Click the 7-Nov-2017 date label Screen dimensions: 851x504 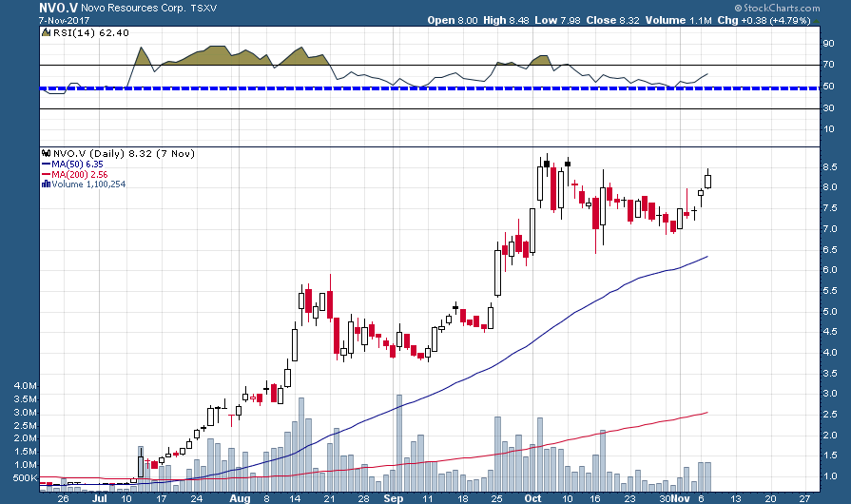click(x=64, y=20)
